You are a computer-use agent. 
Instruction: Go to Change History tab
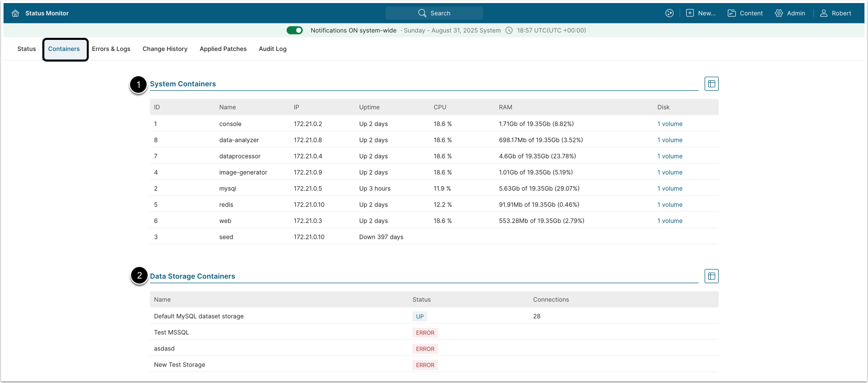coord(165,49)
